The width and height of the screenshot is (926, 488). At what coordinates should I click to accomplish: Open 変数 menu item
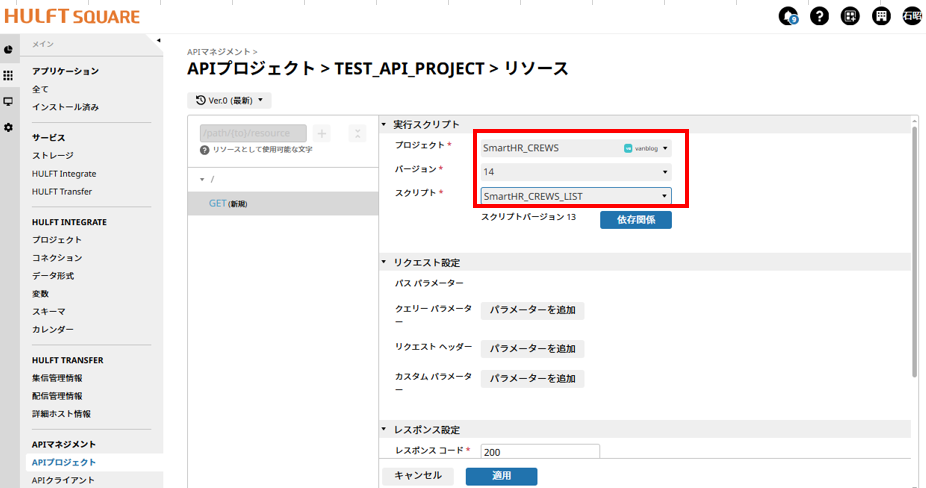(x=40, y=294)
